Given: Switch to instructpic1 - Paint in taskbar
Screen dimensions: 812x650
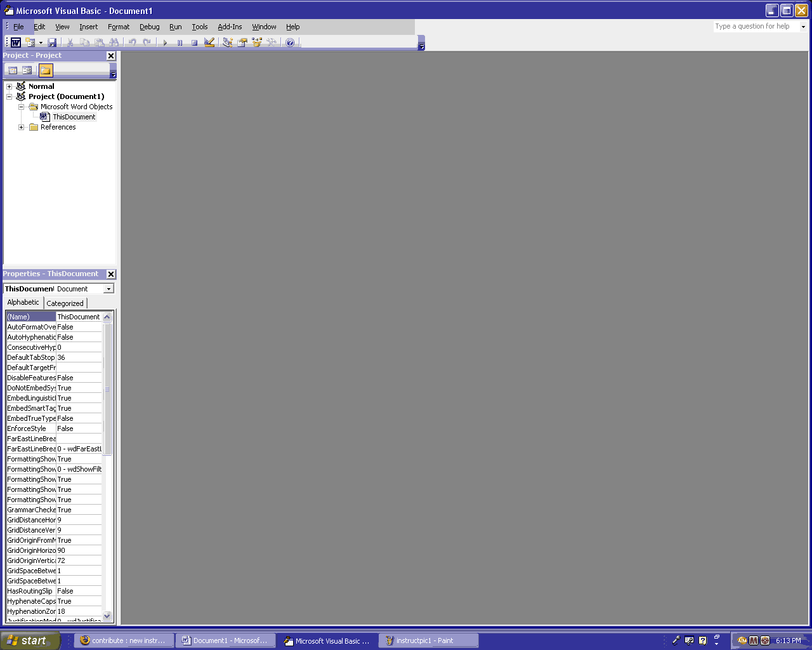Looking at the screenshot, I should [428, 640].
